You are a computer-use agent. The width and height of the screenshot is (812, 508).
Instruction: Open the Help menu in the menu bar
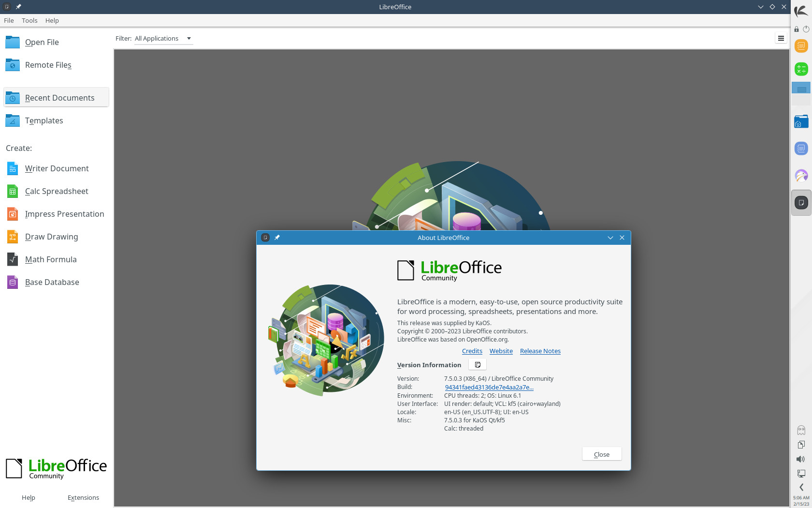(x=52, y=20)
